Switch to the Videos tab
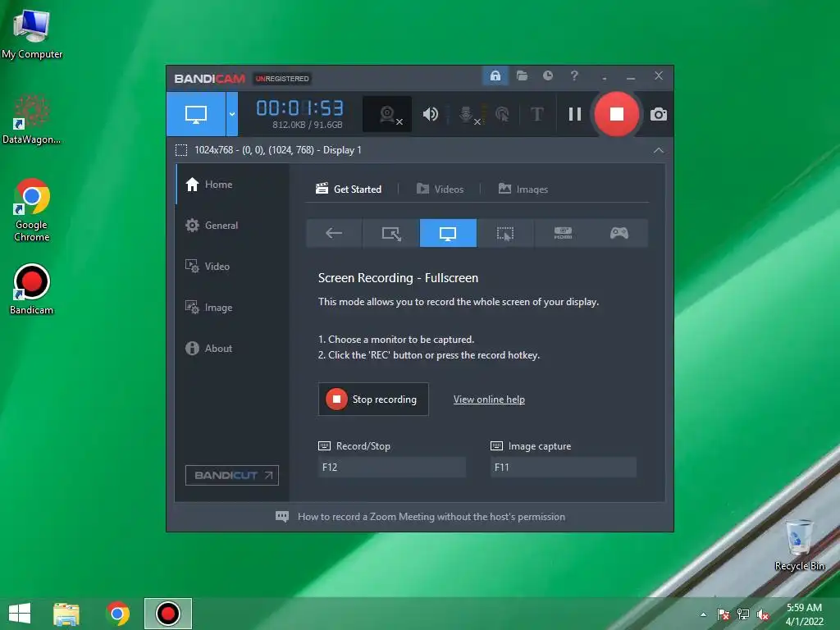 click(x=440, y=189)
